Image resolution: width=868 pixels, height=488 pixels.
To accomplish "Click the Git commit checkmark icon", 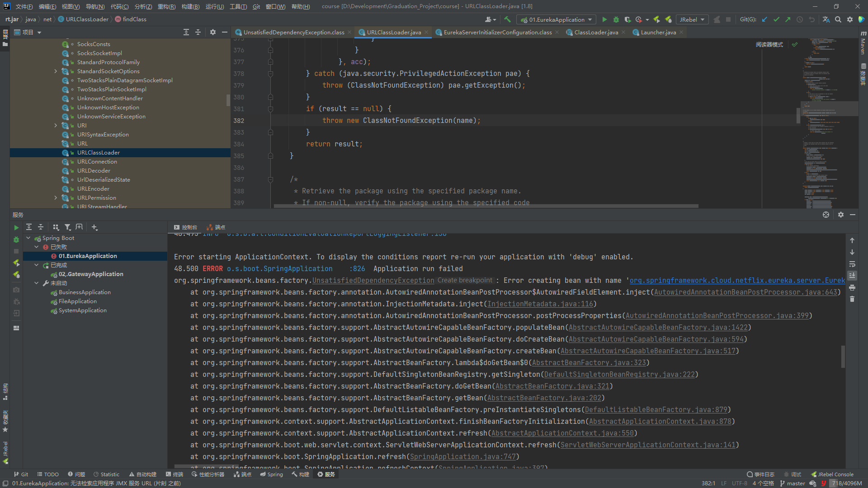I will click(x=776, y=19).
